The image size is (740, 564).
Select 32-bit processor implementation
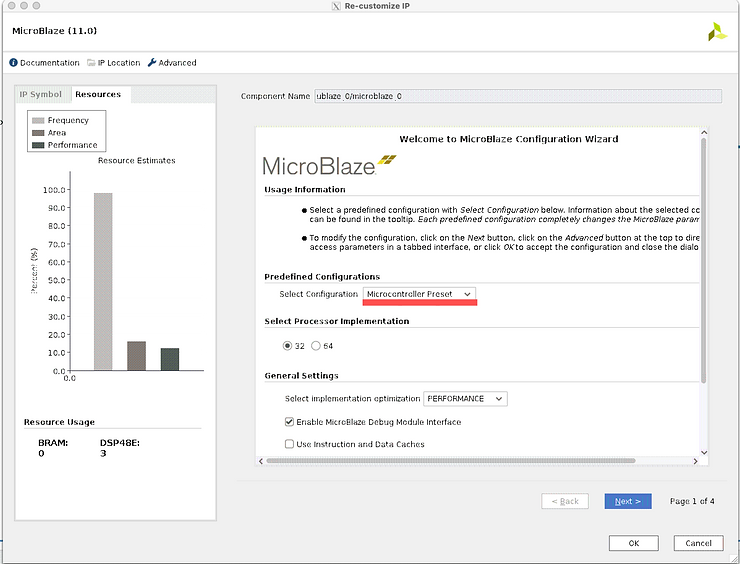pos(286,346)
